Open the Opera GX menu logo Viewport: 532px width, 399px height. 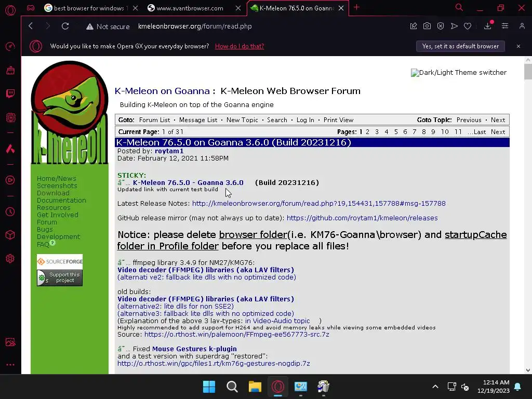pyautogui.click(x=10, y=10)
